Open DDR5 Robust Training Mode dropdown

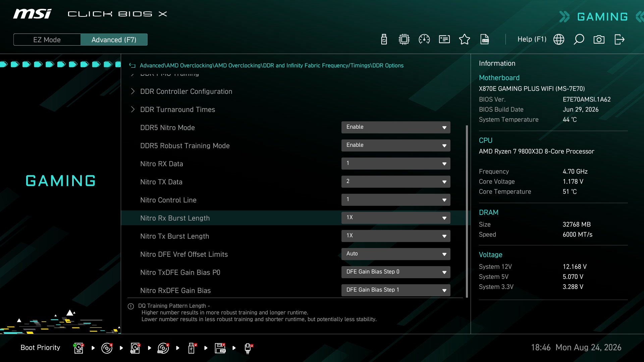click(396, 145)
